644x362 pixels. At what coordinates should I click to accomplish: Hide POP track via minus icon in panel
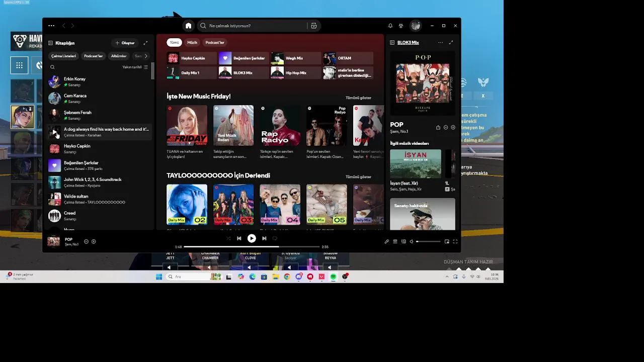(446, 128)
